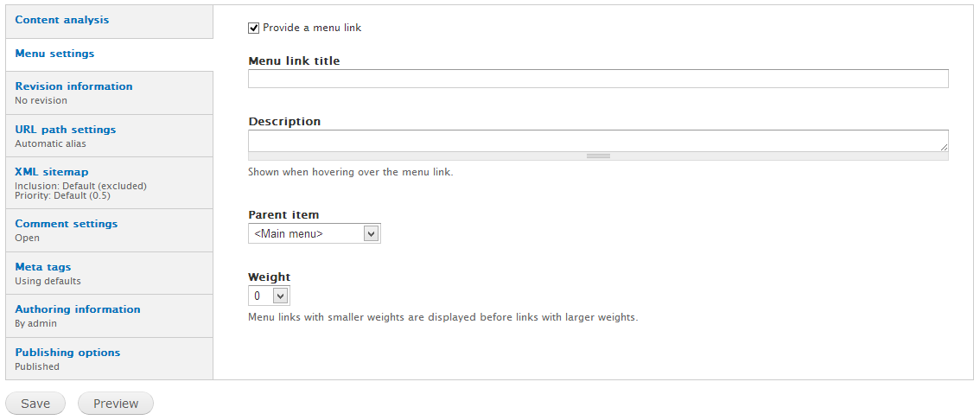Click the Menu link title input field
The height and width of the screenshot is (420, 980).
[x=598, y=79]
